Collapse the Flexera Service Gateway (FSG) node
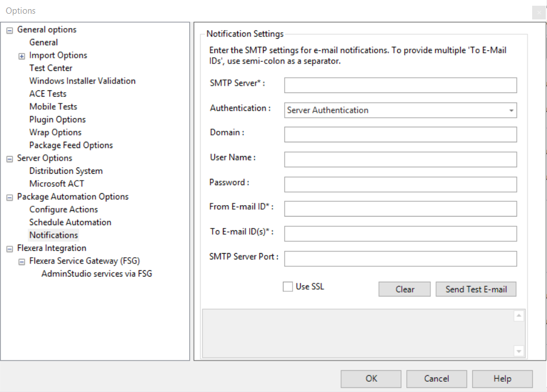 tap(22, 262)
